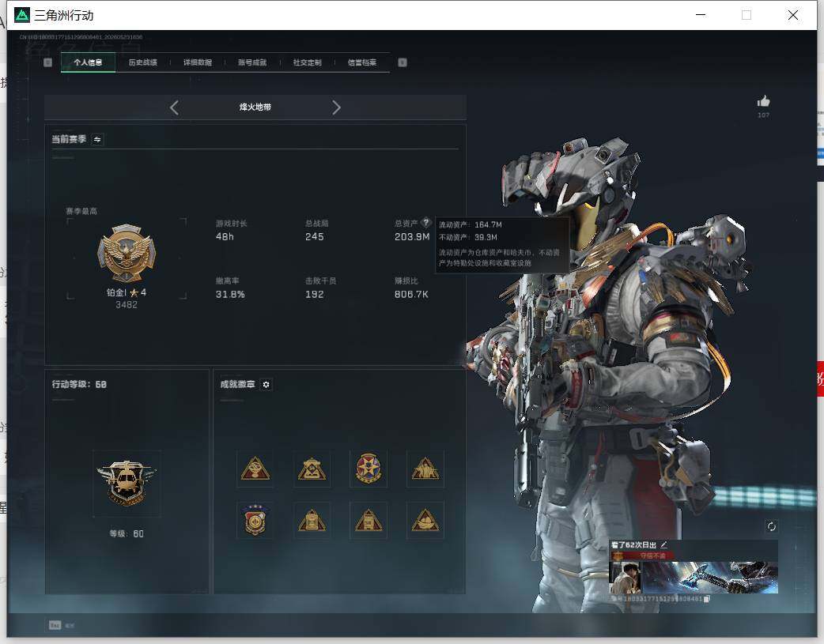Click the 撤离率 value 31.8%
The height and width of the screenshot is (644, 824).
pos(230,295)
